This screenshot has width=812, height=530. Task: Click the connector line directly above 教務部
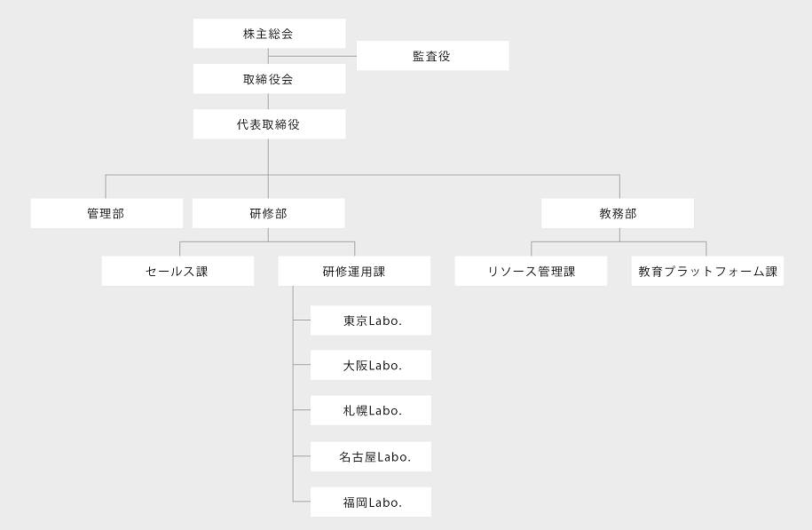pyautogui.click(x=619, y=186)
